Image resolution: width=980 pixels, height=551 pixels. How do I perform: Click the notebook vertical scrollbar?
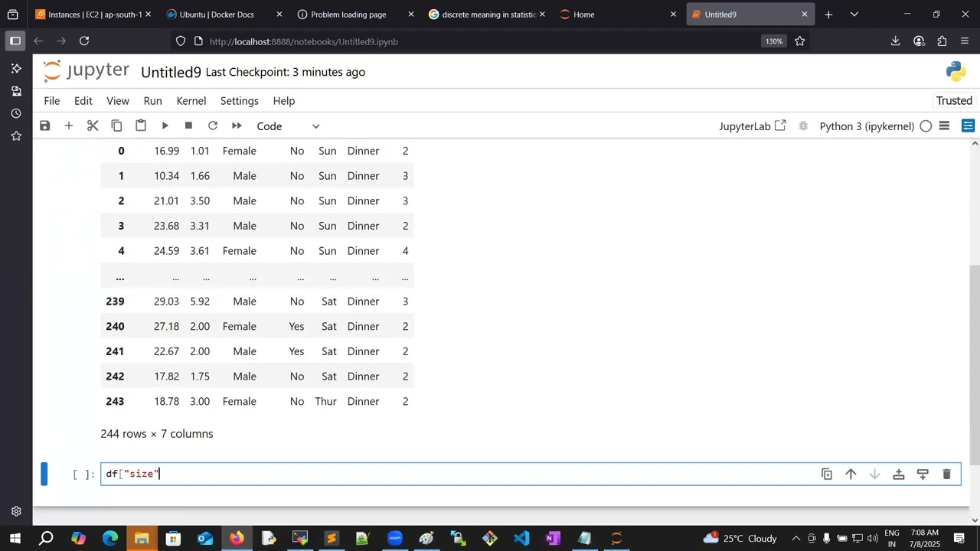[974, 364]
